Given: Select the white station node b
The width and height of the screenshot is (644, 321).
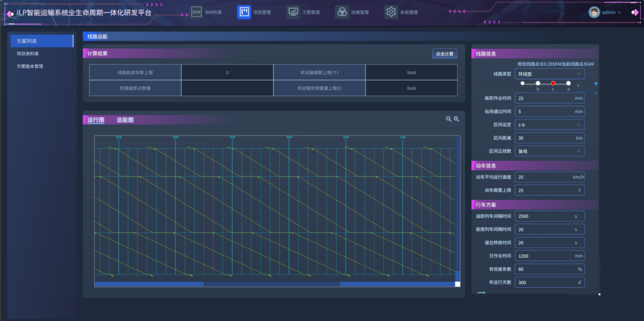Looking at the screenshot, I should pyautogui.click(x=538, y=83).
